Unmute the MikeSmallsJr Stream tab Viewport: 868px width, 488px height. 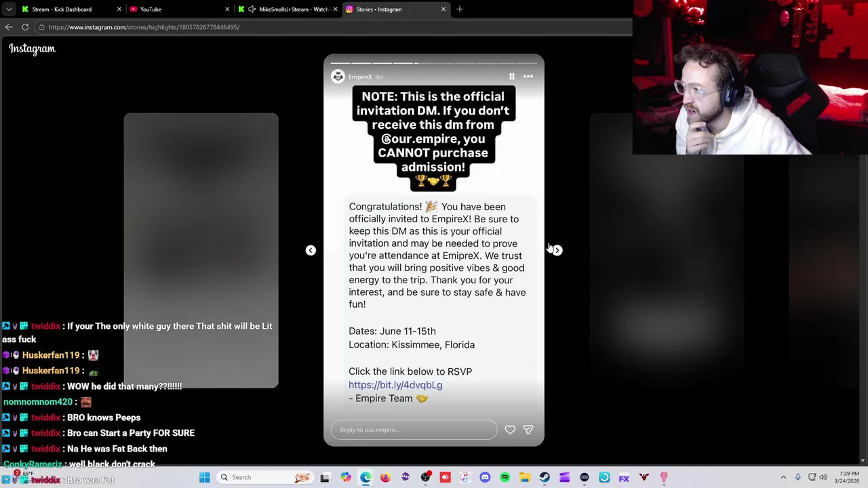[252, 9]
